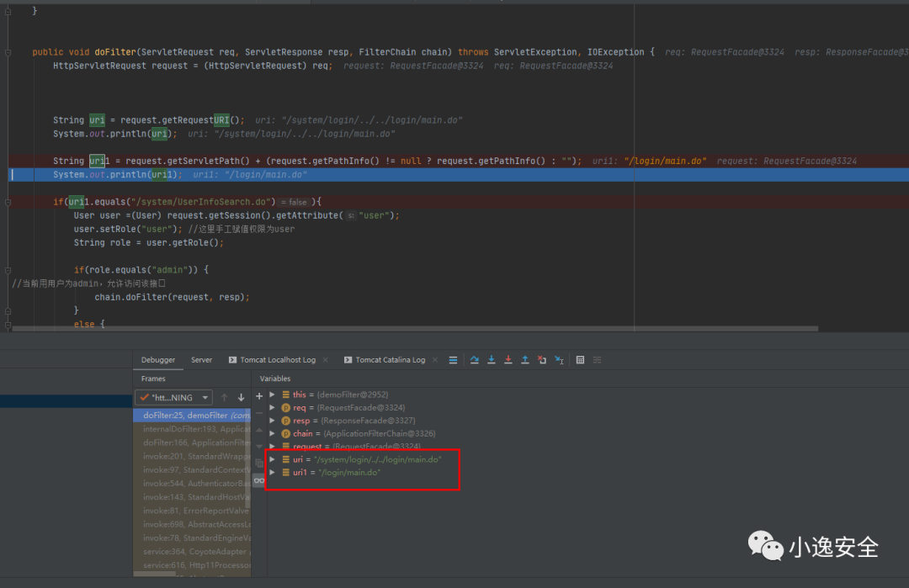Go to next frame down arrow
The image size is (909, 588).
tap(242, 397)
